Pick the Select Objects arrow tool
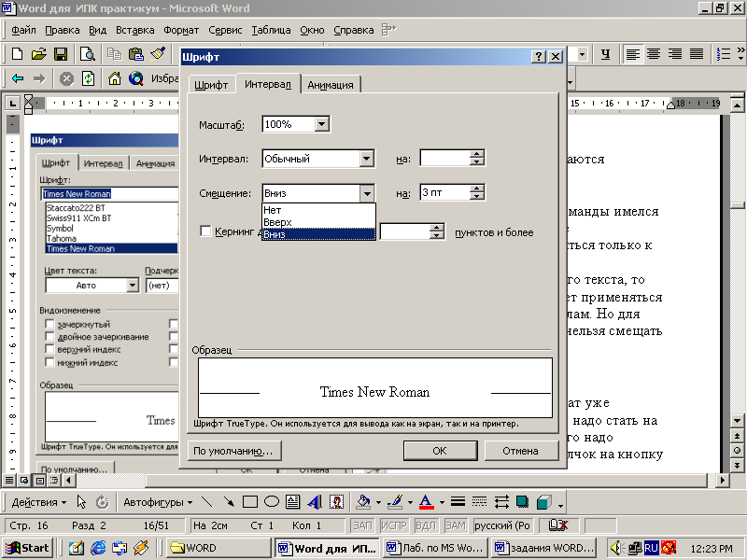 81,502
